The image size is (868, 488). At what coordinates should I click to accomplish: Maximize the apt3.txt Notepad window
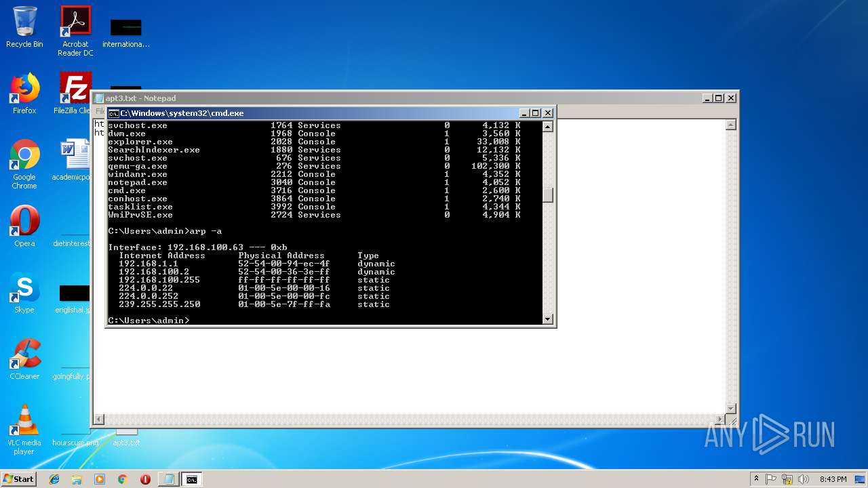click(719, 98)
